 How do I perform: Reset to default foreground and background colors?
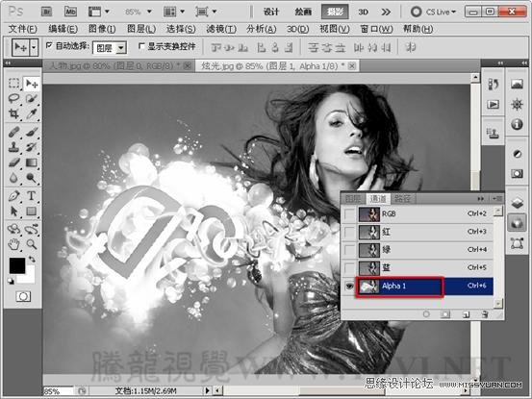coord(11,281)
